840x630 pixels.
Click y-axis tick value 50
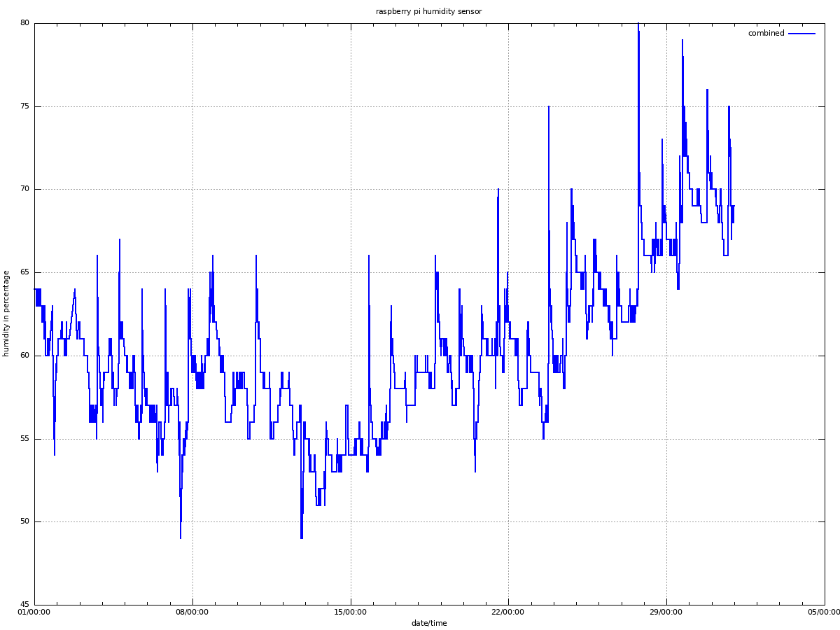(26, 521)
